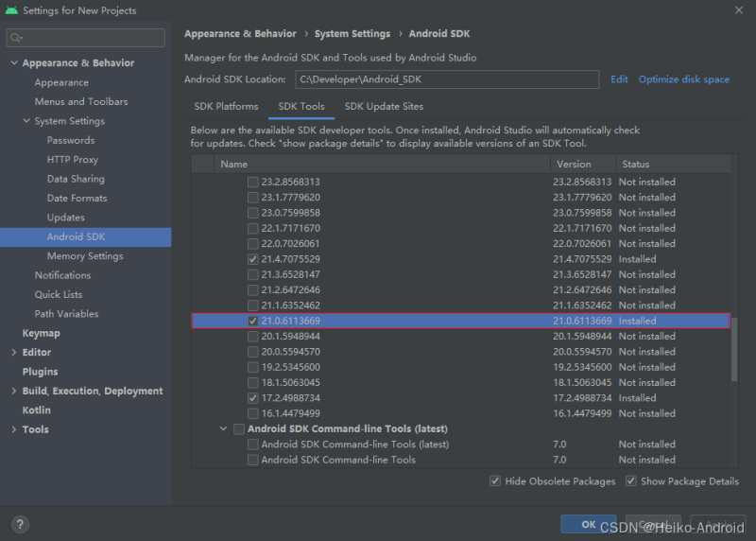Select HTTP Proxy settings
Viewport: 756px width, 541px height.
click(73, 160)
